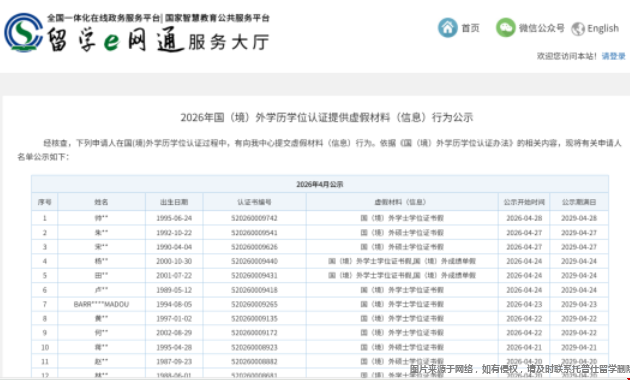The height and width of the screenshot is (380, 630).
Task: Select certificate number 520260009541
Action: [254, 233]
